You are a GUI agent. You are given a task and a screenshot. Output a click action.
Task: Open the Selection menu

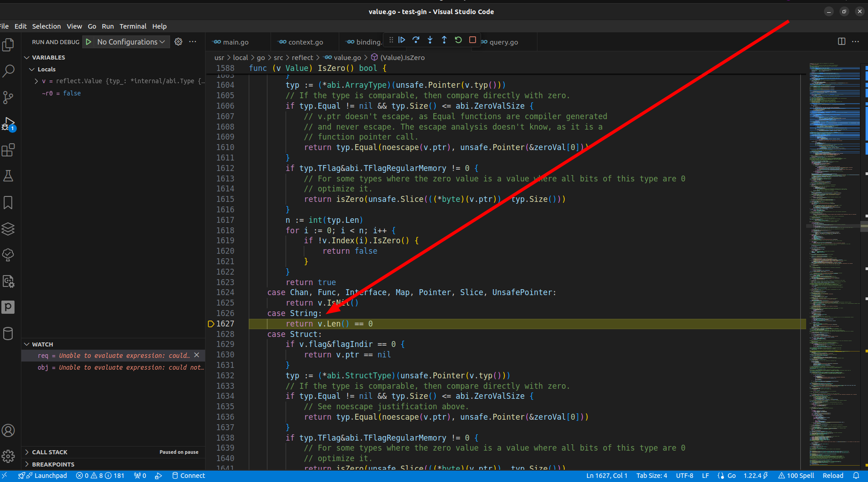tap(46, 26)
